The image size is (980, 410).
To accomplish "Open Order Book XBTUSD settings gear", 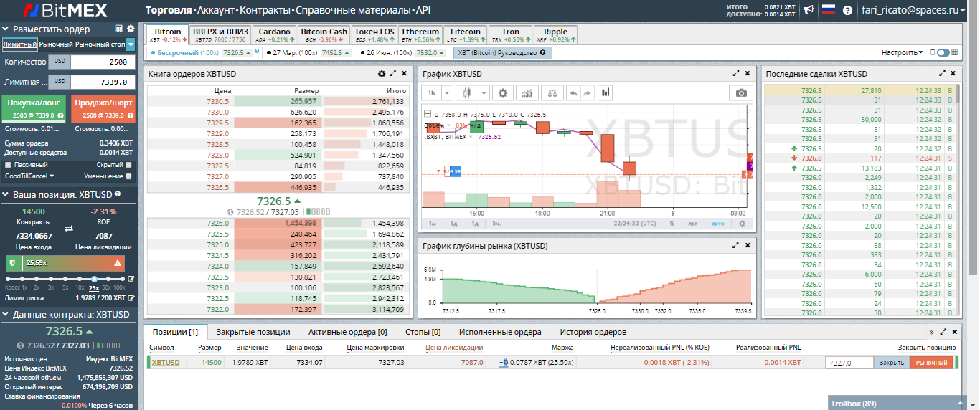I will coord(382,74).
